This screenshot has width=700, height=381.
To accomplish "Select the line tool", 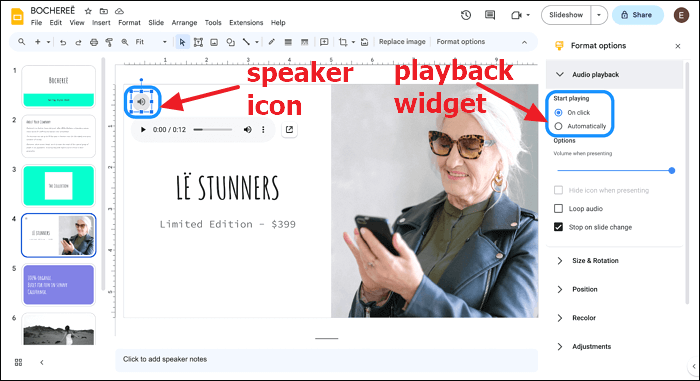I will (246, 42).
